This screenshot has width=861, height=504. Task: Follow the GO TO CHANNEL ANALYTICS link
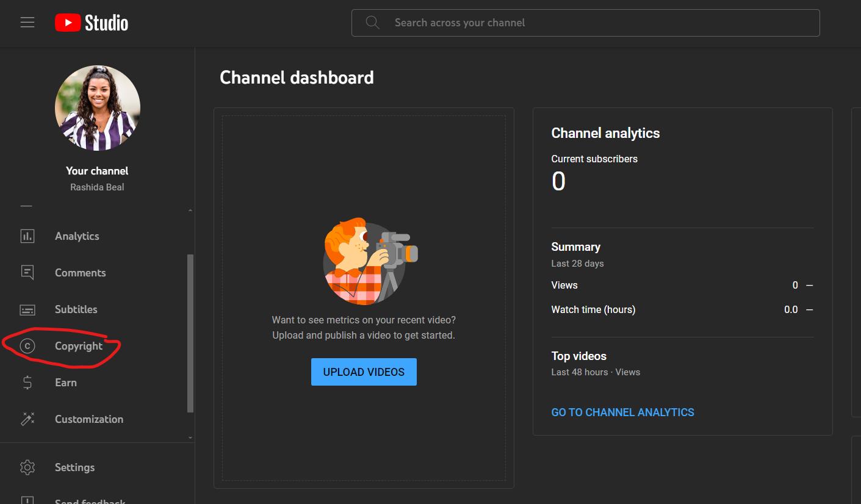622,412
